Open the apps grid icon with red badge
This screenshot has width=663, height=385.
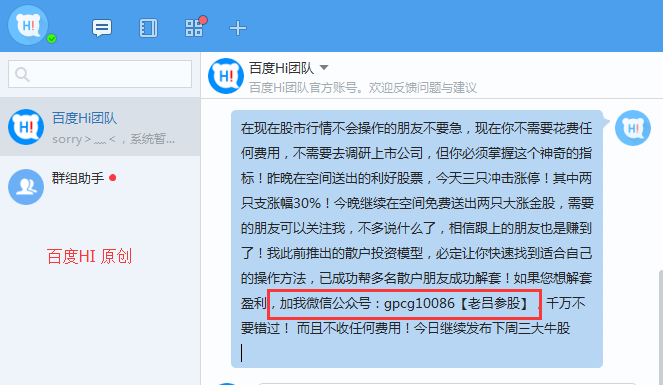(x=195, y=27)
